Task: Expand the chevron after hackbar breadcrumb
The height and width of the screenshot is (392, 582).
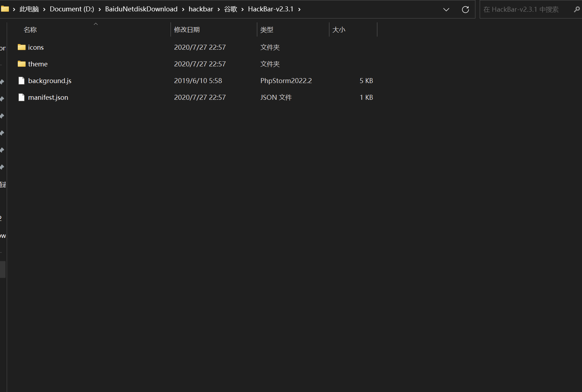Action: coord(219,9)
